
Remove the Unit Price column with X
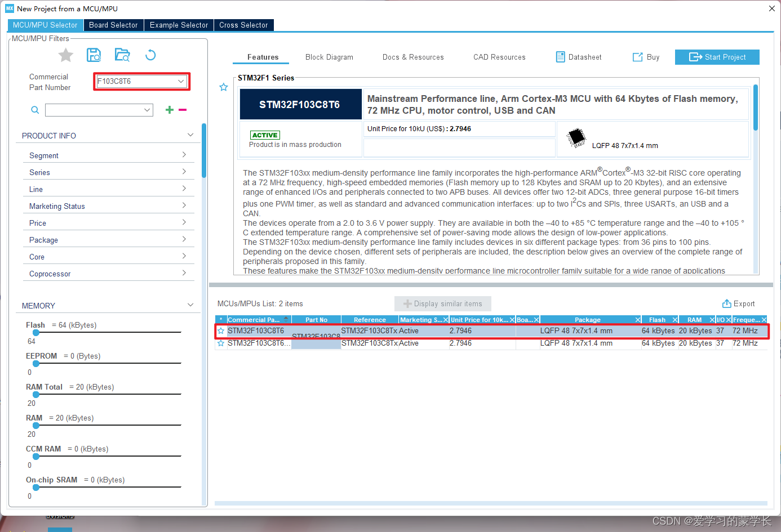(512, 320)
